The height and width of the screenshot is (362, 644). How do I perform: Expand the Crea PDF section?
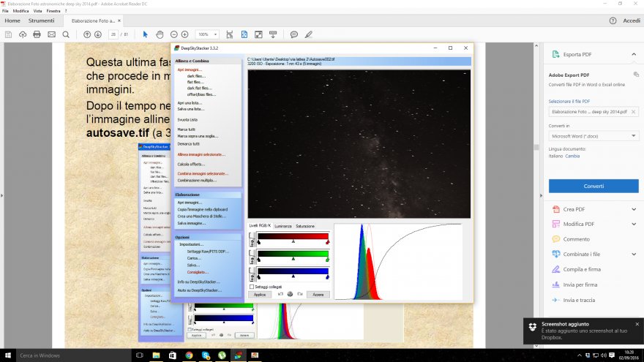(x=634, y=209)
